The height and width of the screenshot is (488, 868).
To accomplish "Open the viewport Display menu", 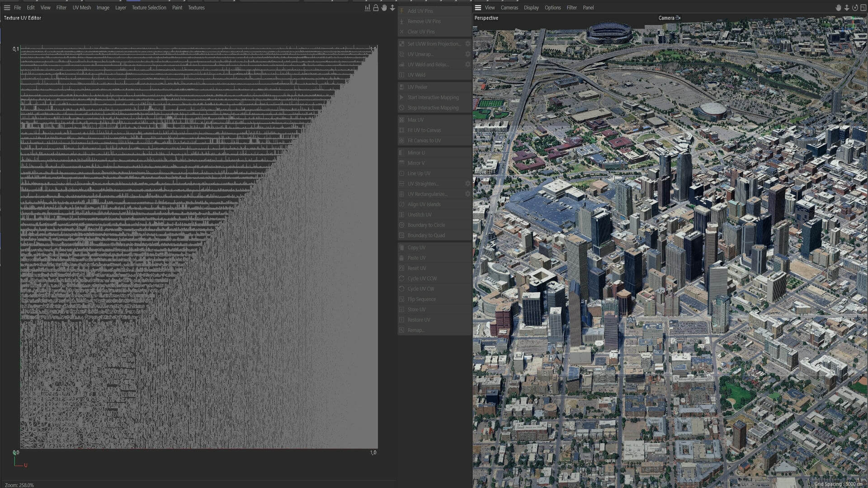I will coord(531,8).
